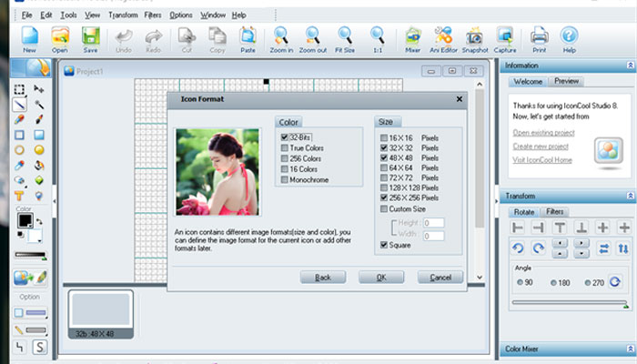This screenshot has height=364, width=637.
Task: Select the rectangular selection tool
Action: pyautogui.click(x=19, y=89)
